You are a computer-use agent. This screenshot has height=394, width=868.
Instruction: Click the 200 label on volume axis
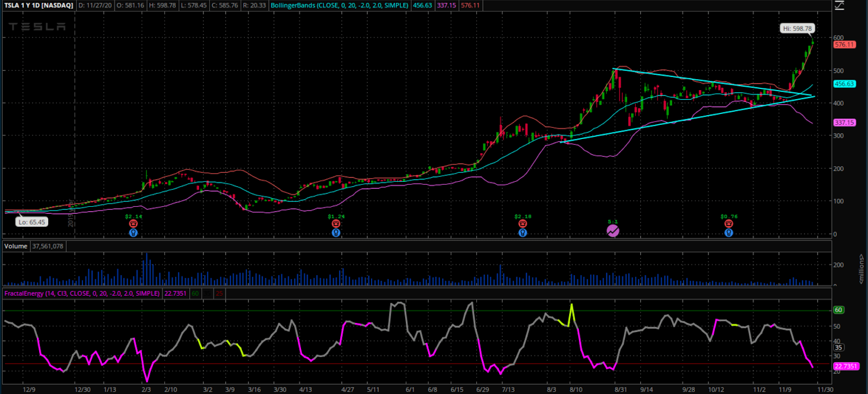(839, 265)
